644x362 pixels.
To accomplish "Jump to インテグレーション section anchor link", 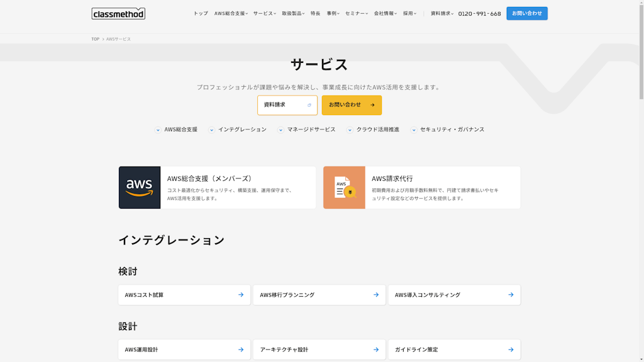I will pyautogui.click(x=238, y=129).
